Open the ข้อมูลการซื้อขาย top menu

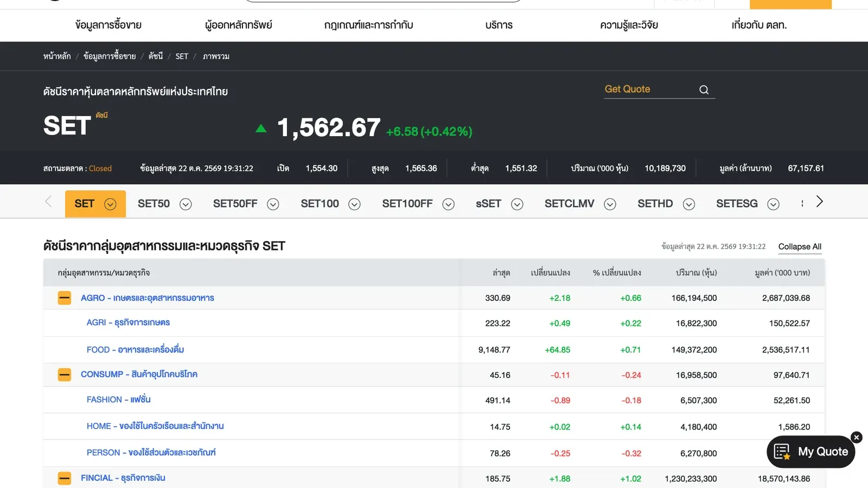pyautogui.click(x=108, y=25)
